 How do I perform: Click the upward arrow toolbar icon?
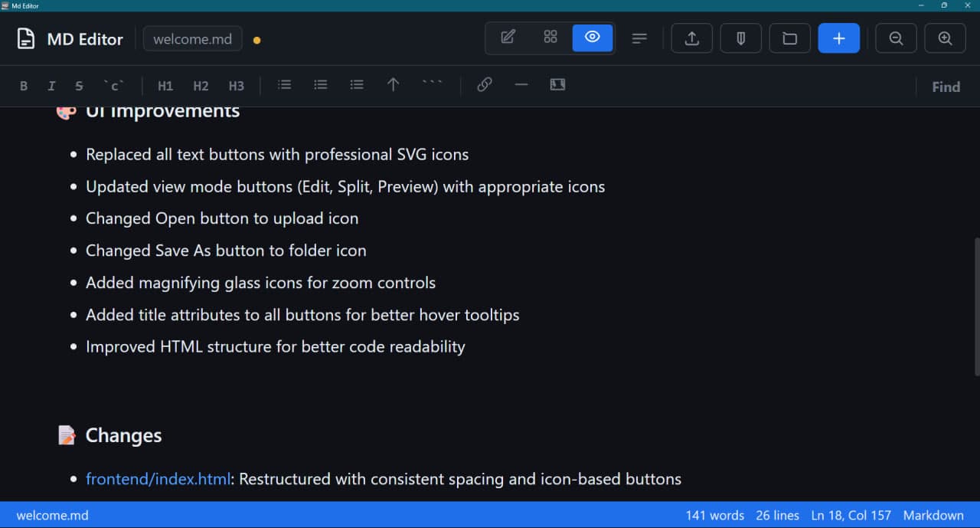tap(393, 85)
